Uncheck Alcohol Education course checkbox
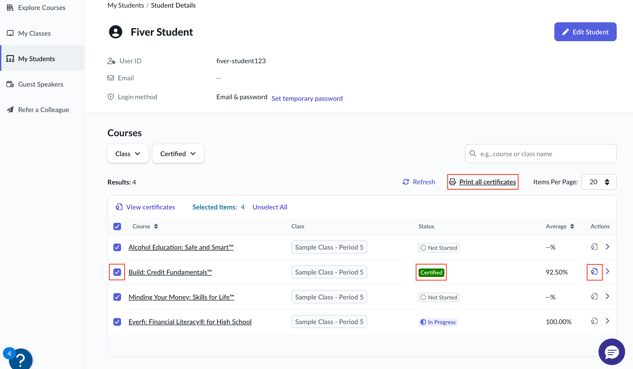633x369 pixels. click(x=117, y=247)
